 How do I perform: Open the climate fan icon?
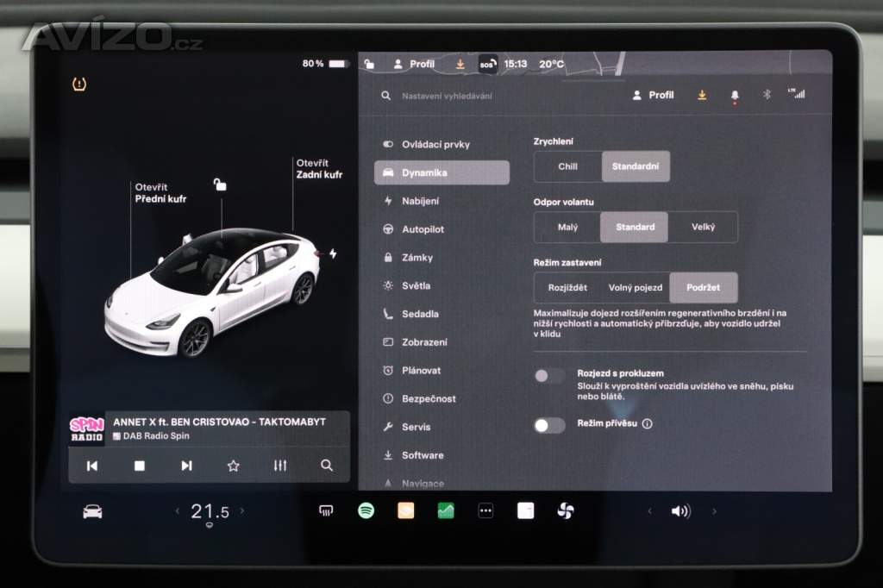565,511
